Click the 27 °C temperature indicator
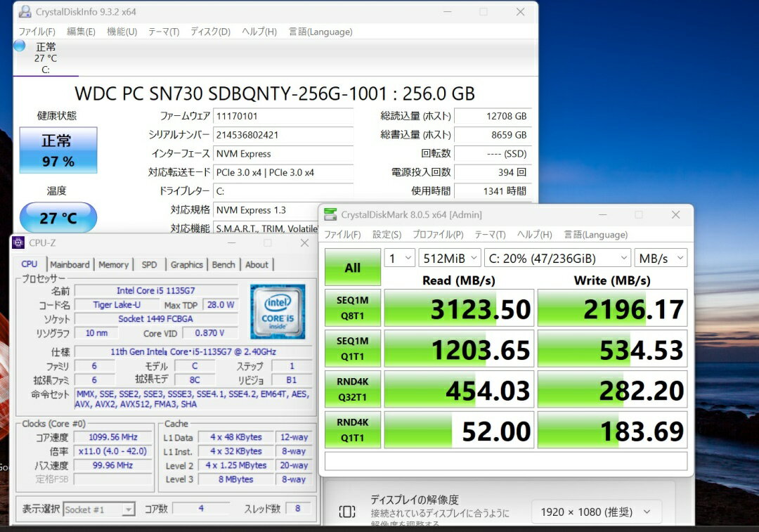759x532 pixels. click(58, 218)
